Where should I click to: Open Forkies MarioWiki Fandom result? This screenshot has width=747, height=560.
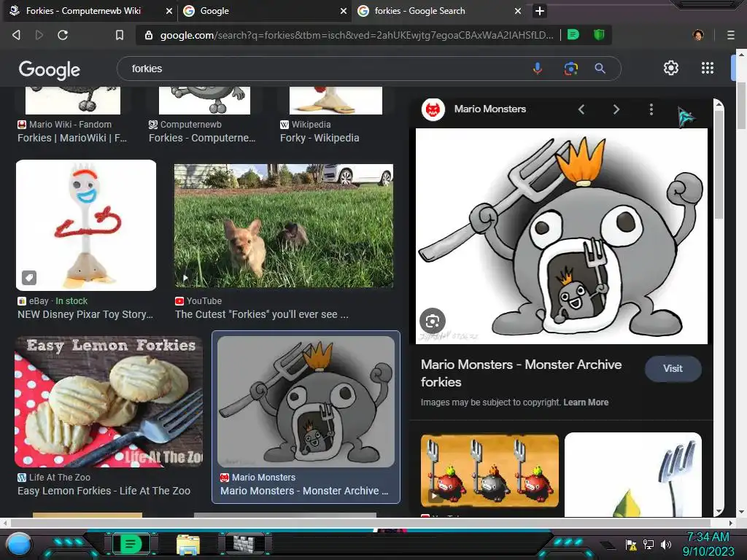72,138
